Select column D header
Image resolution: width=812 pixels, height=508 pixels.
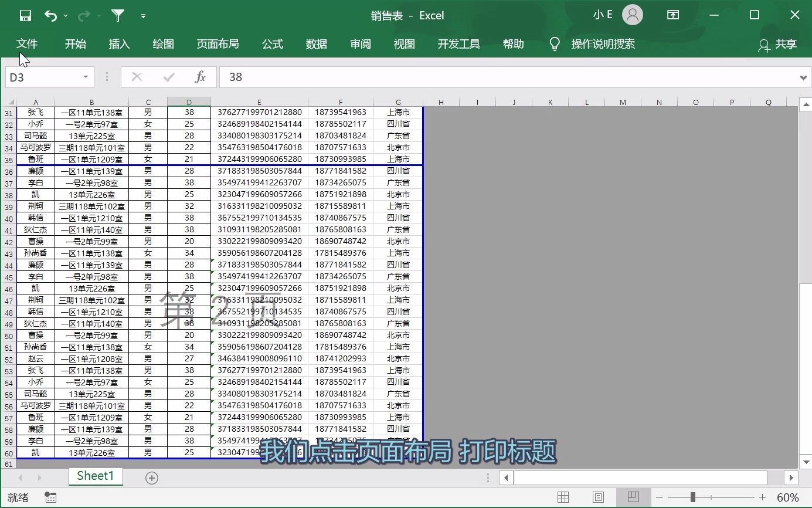(189, 102)
